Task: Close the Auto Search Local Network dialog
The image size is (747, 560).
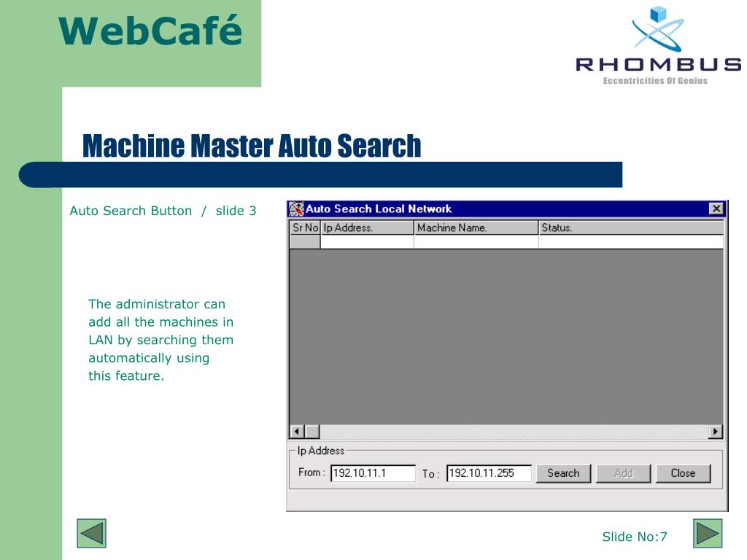Action: click(716, 209)
